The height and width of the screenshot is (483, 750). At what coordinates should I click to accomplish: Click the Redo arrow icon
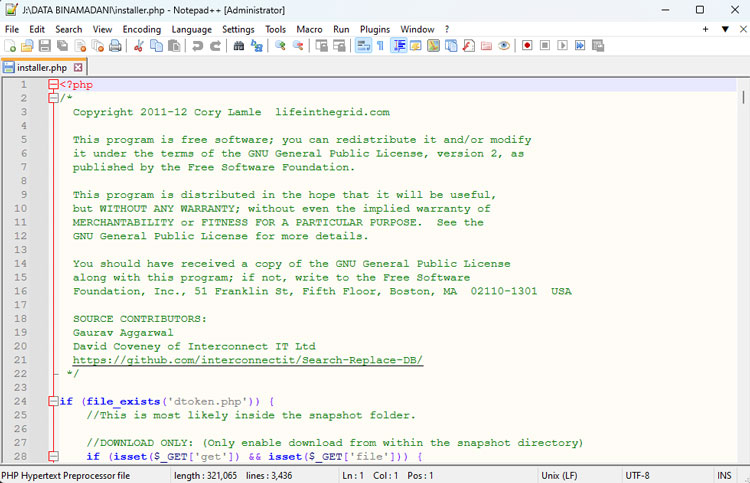coord(215,46)
